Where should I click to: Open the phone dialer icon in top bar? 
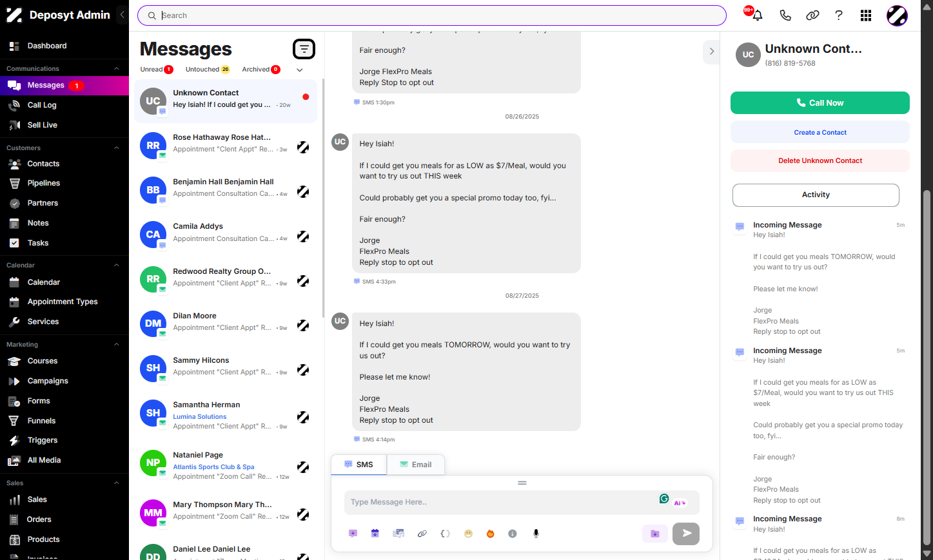tap(785, 15)
